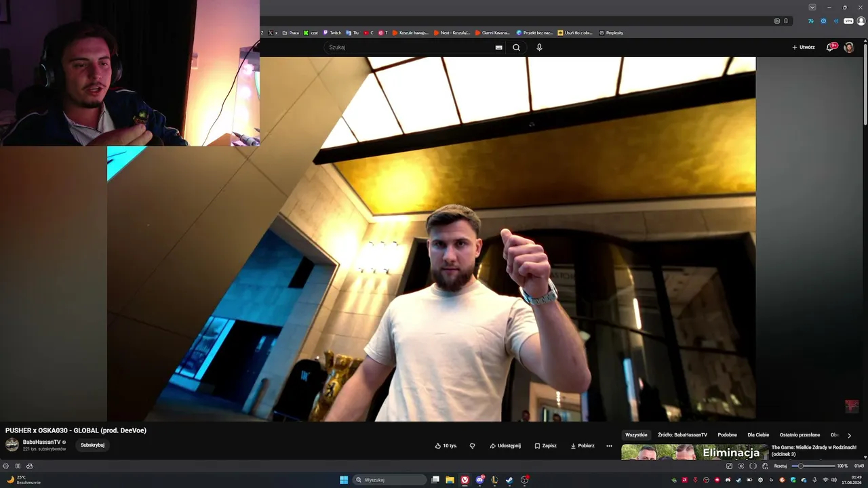
Task: Open League of Legends taskbar icon
Action: 494,480
